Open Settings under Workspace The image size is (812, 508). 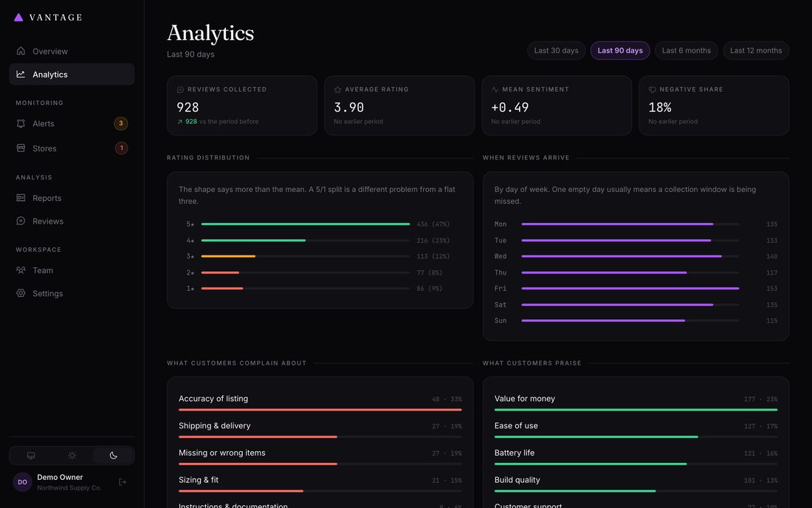point(72,293)
